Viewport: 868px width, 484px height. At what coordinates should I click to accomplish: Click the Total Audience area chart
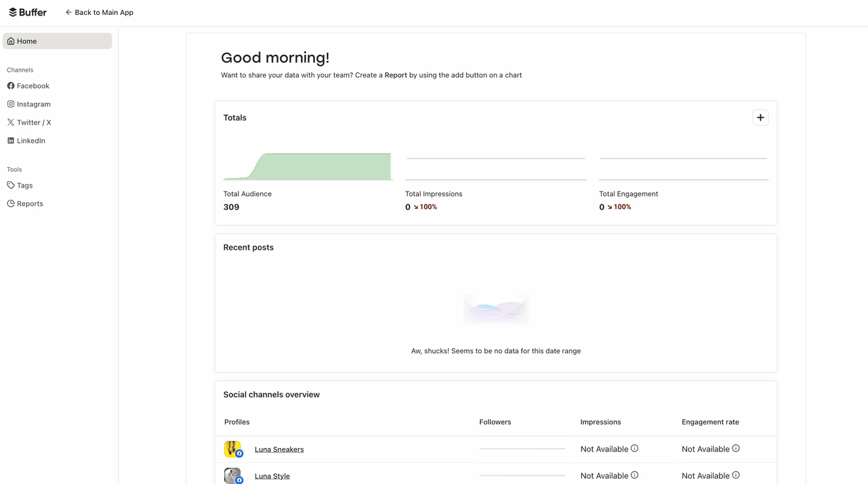[x=308, y=167]
